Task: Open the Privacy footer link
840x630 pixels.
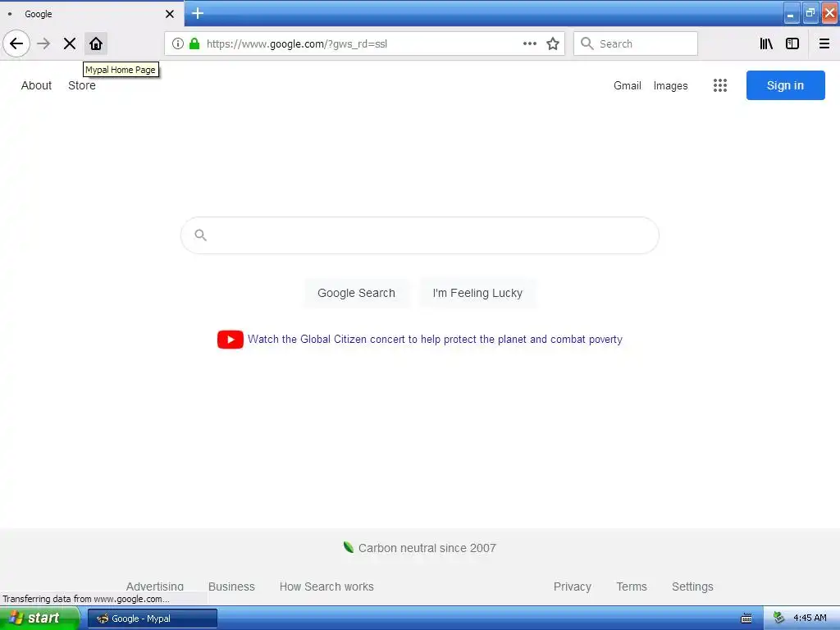Action: pyautogui.click(x=572, y=587)
